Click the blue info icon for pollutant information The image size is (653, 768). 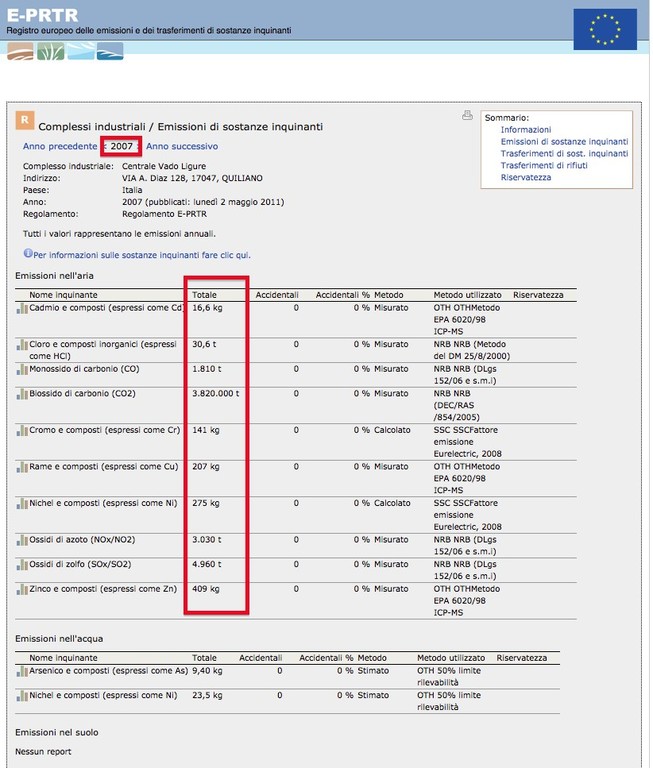[x=28, y=255]
